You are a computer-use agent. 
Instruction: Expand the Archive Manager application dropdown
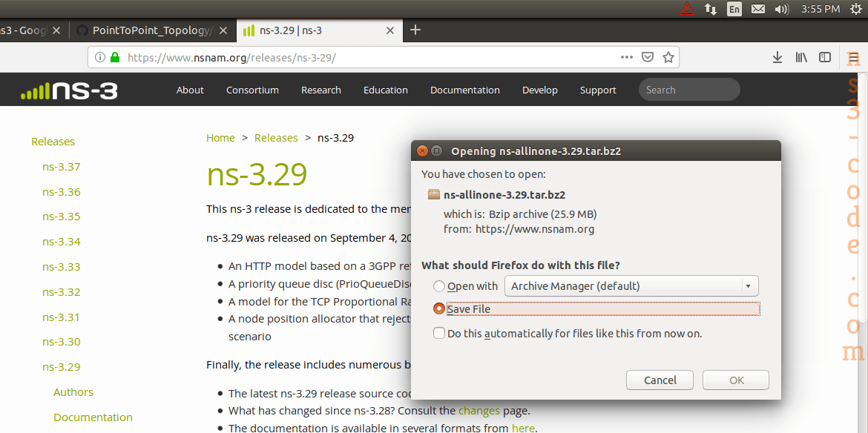(x=631, y=286)
